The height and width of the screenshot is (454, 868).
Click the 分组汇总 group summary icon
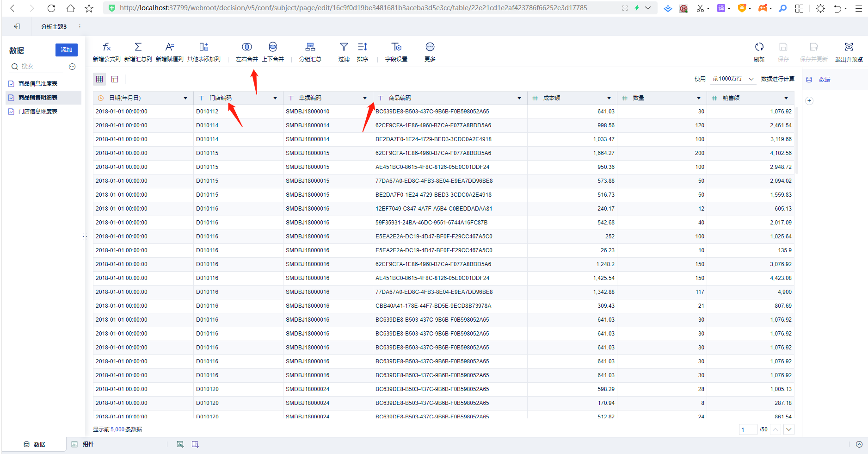pos(310,47)
